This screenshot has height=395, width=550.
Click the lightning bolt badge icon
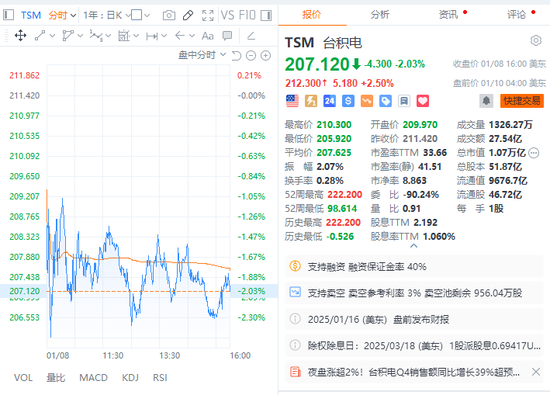(x=311, y=101)
